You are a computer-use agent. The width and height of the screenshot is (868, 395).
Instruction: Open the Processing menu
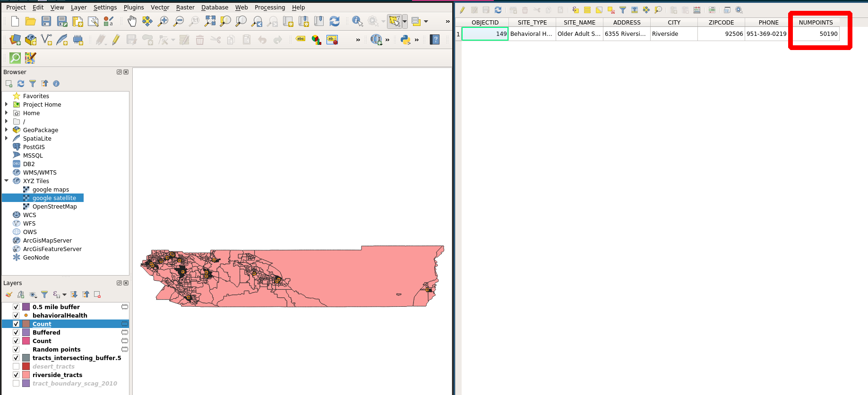click(269, 7)
